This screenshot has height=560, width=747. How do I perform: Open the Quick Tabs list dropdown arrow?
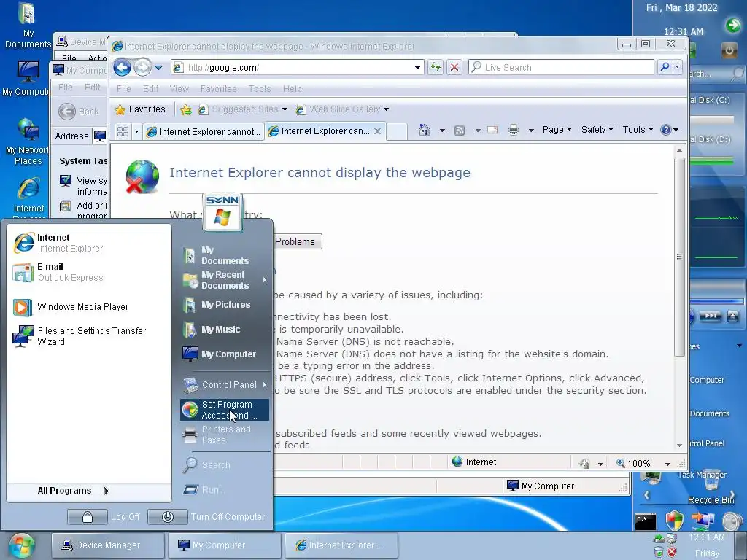pyautogui.click(x=136, y=131)
